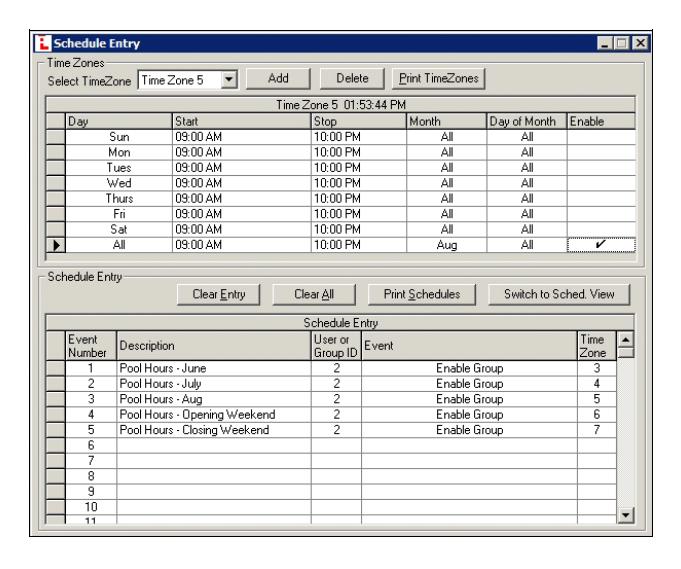This screenshot has height=569, width=681.
Task: Click the Month cell showing Aug
Action: pyautogui.click(x=446, y=245)
